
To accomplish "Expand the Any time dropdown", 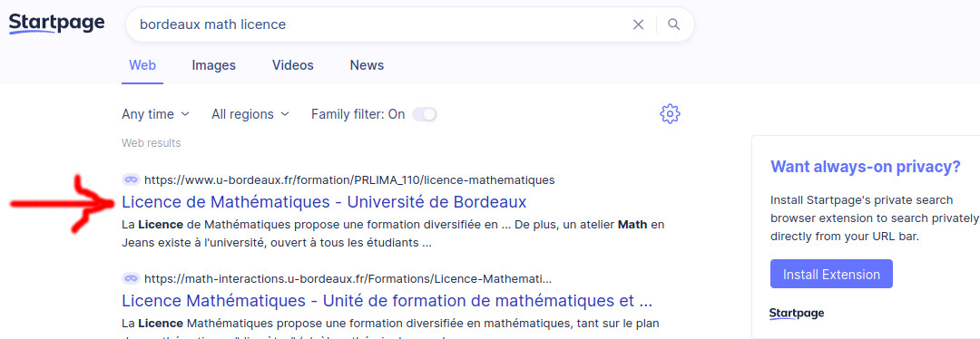I will coord(156,114).
